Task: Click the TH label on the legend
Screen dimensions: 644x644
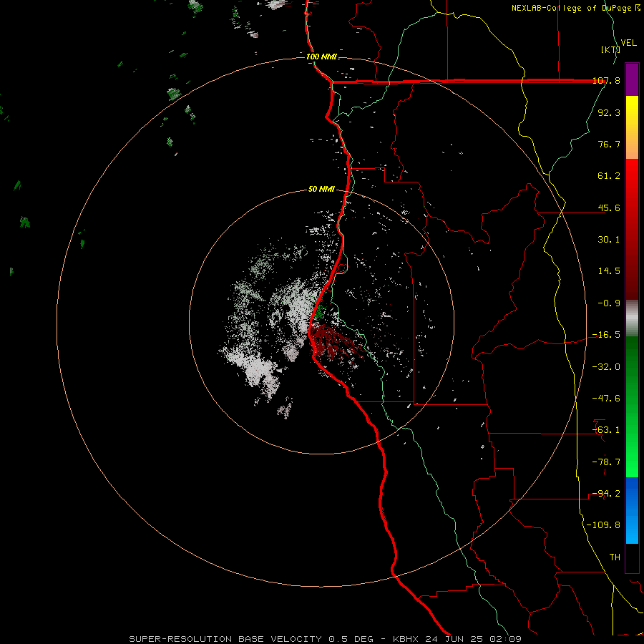Action: click(615, 557)
